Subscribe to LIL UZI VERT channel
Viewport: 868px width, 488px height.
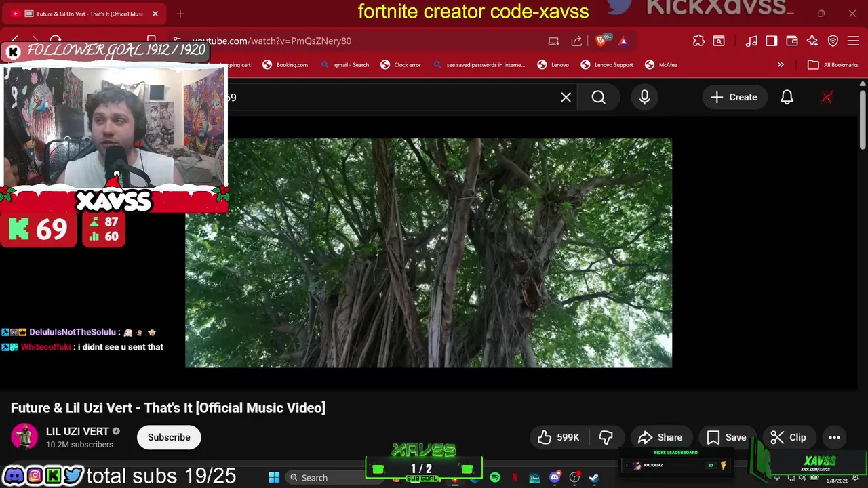click(169, 437)
